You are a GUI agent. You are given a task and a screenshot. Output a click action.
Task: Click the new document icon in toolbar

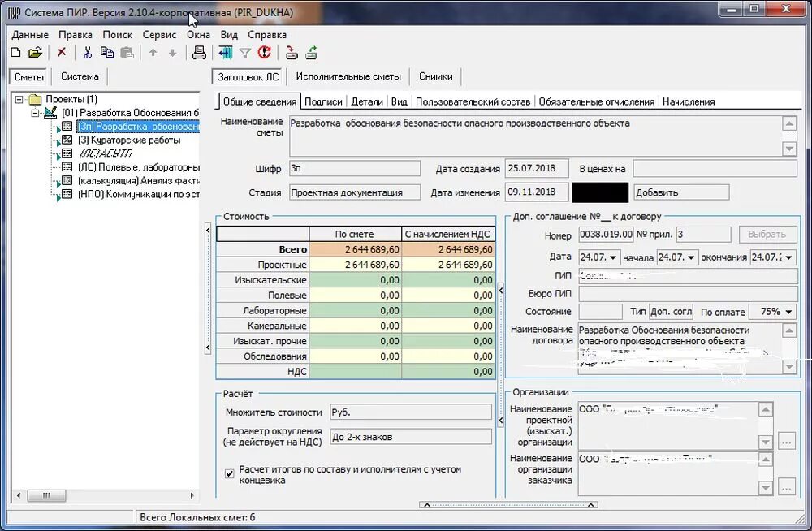coord(16,52)
